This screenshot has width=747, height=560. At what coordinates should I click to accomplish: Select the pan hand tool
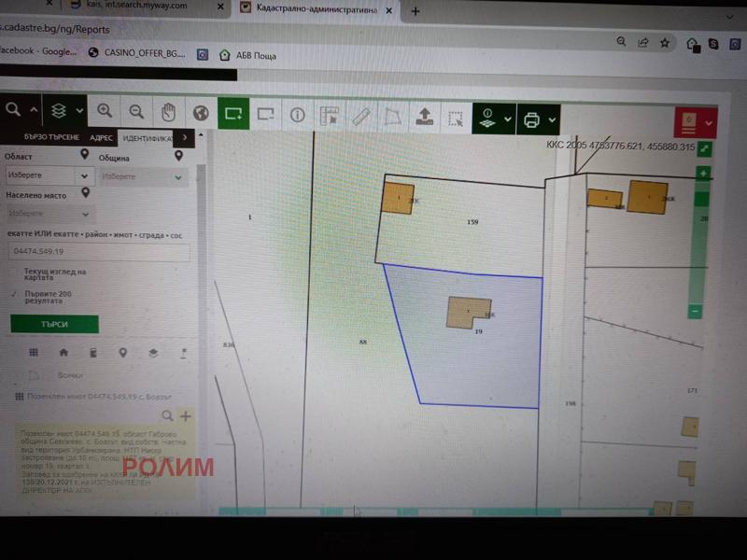168,113
